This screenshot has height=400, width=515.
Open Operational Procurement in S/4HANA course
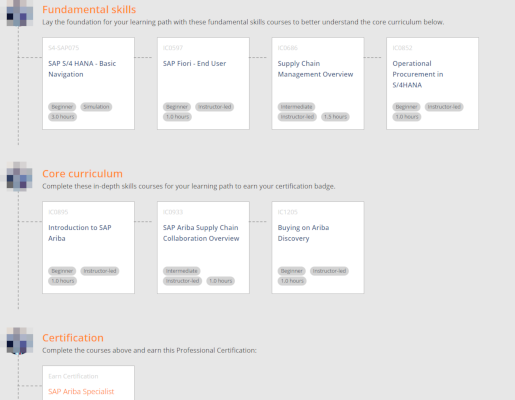pyautogui.click(x=418, y=74)
